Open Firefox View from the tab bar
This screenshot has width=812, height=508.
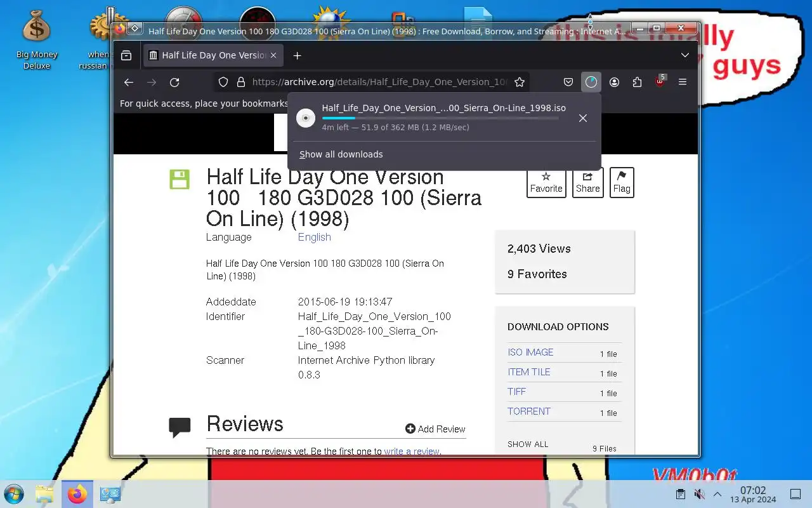click(126, 55)
